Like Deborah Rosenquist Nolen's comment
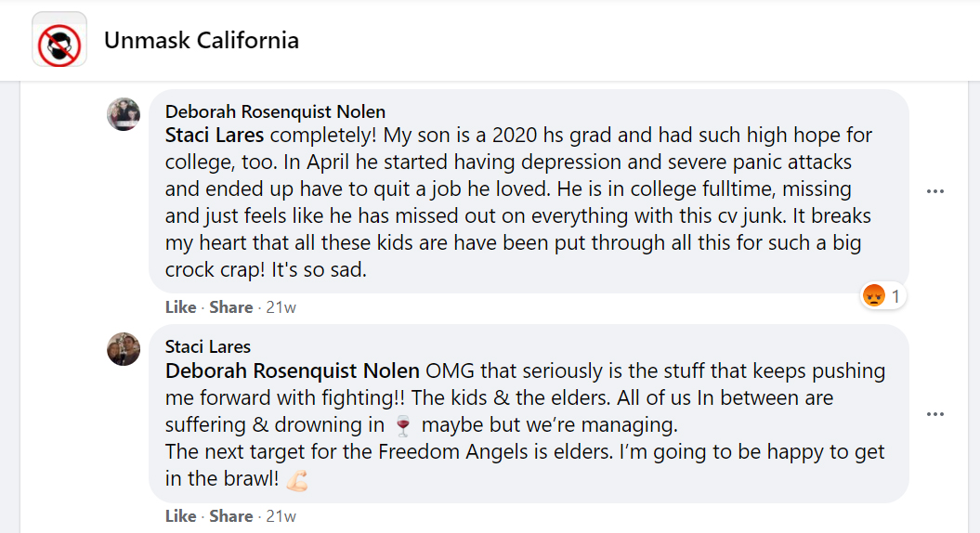Viewport: 980px width, 533px height. coord(180,307)
